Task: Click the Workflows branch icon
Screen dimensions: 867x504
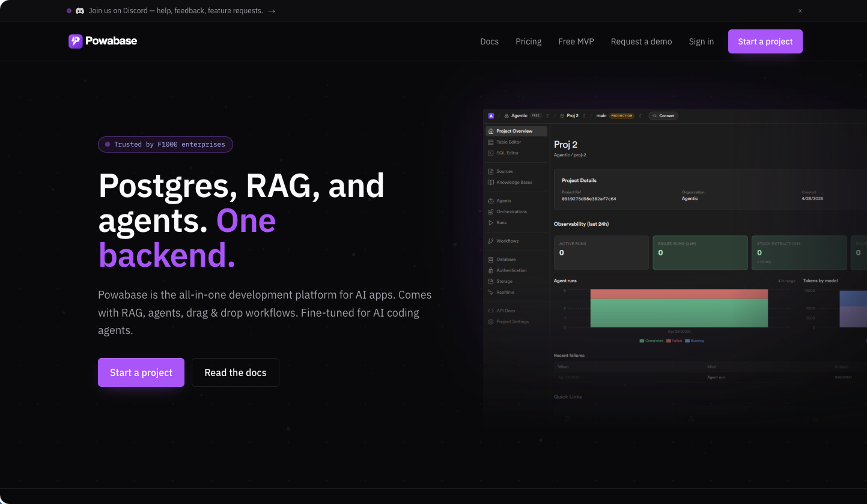Action: tap(491, 241)
